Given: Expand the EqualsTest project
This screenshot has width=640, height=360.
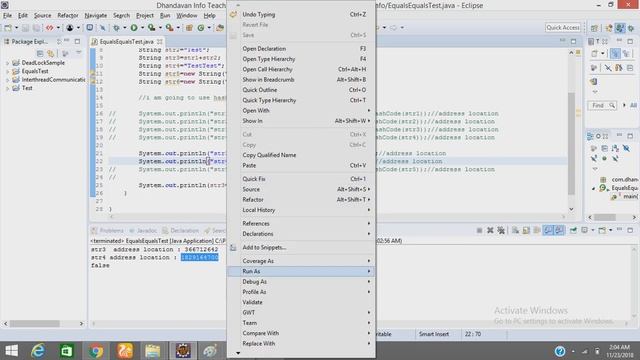Looking at the screenshot, I should [x=7, y=71].
